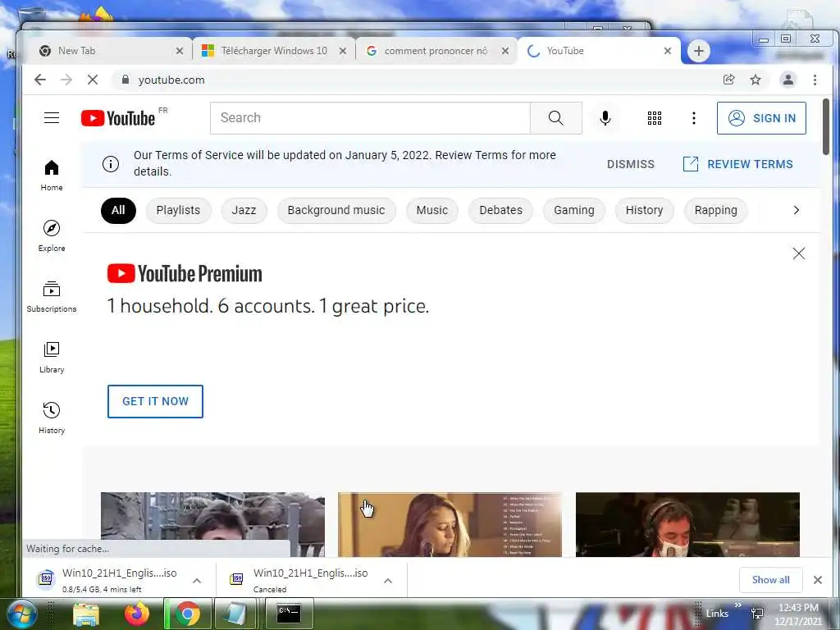Select the Playlists chip

tap(178, 210)
